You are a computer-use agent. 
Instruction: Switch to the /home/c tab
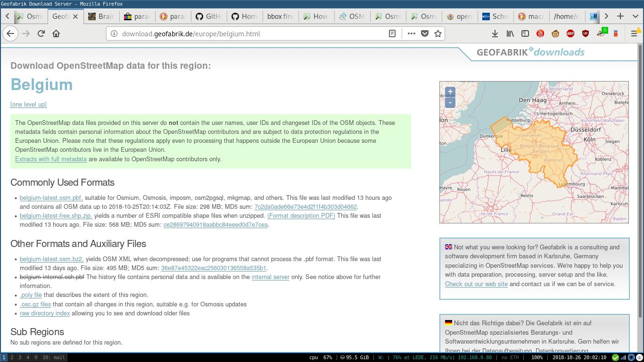[568, 16]
